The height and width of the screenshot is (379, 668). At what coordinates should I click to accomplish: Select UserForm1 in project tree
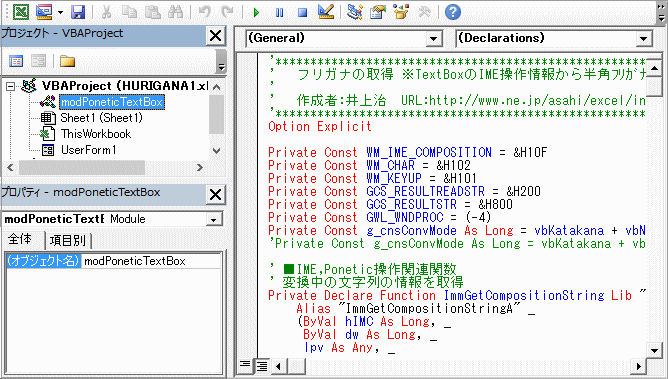88,150
